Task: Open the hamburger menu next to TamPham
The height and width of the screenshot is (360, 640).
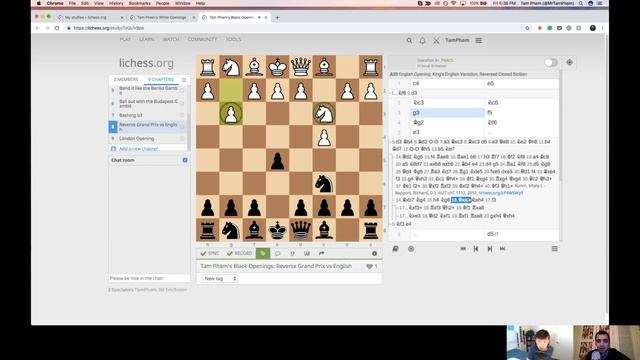Action: tap(478, 40)
